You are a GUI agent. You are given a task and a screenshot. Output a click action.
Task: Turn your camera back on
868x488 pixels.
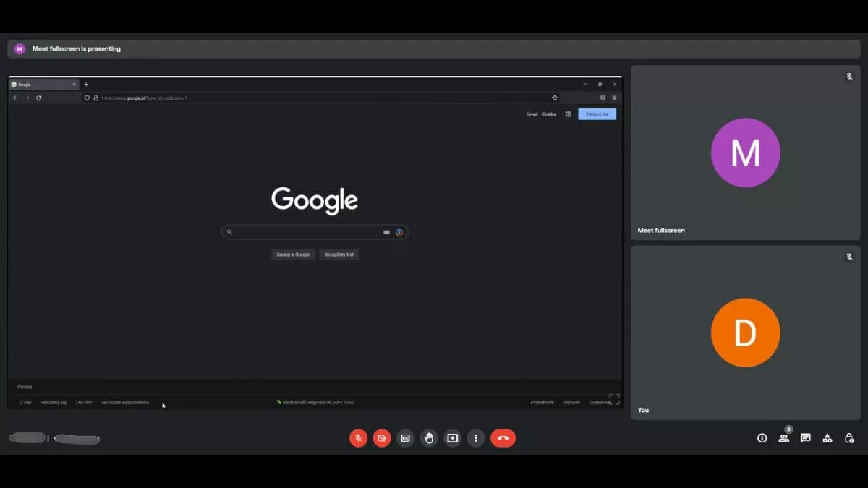[x=381, y=438]
